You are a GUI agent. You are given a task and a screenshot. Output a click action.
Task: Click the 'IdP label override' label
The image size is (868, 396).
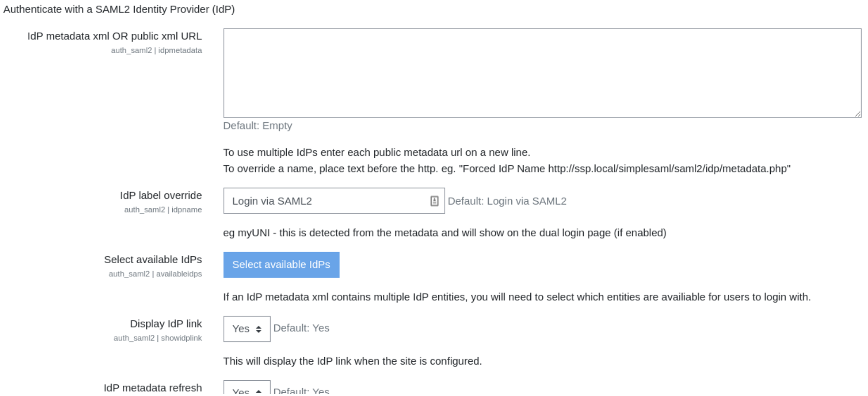point(161,195)
